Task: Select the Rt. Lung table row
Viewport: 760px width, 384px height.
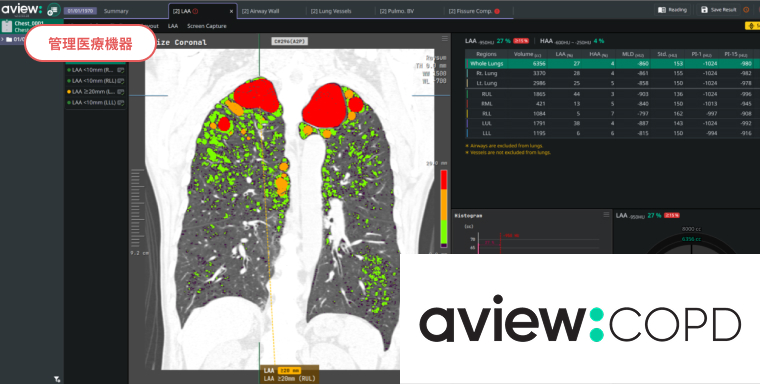Action: (612, 73)
